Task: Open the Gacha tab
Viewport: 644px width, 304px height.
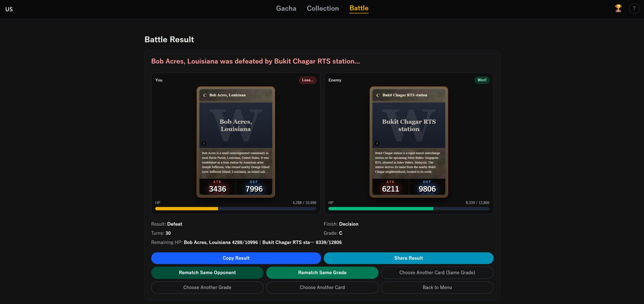Action: [x=286, y=8]
